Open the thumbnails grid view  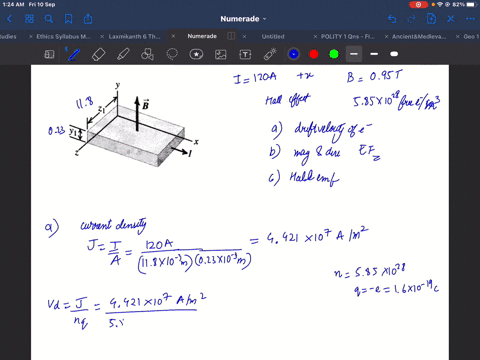(29, 19)
